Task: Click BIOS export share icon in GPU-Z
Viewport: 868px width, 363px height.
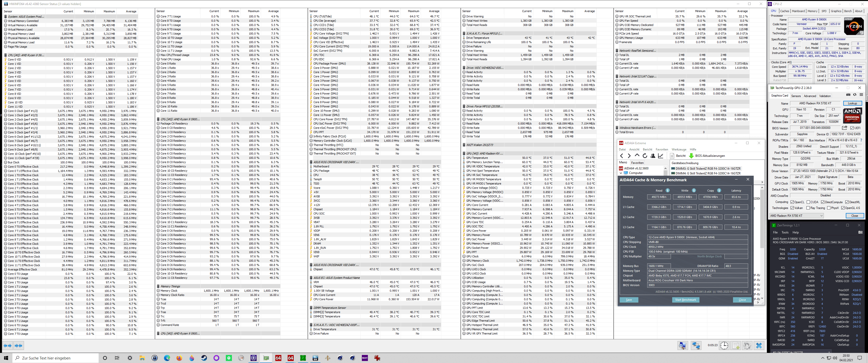Action: point(845,128)
